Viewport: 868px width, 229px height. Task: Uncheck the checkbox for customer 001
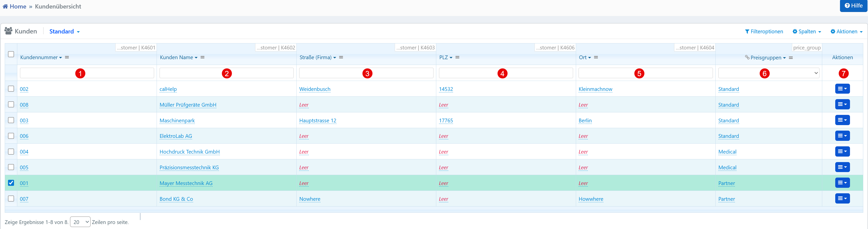[x=11, y=183]
